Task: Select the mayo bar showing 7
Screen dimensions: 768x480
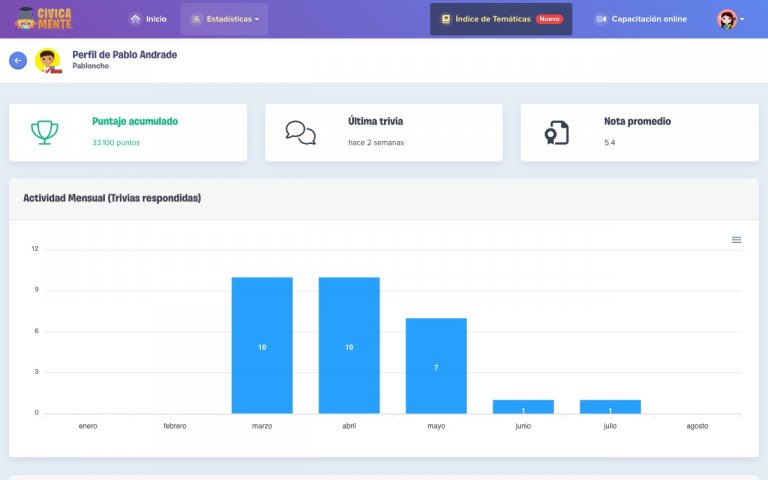Action: 436,366
